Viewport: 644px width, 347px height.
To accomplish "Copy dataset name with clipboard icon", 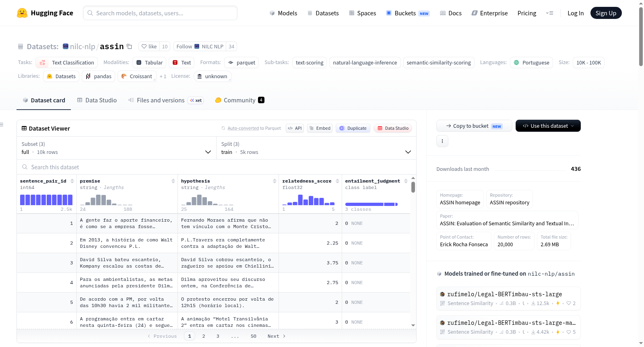I will (129, 46).
